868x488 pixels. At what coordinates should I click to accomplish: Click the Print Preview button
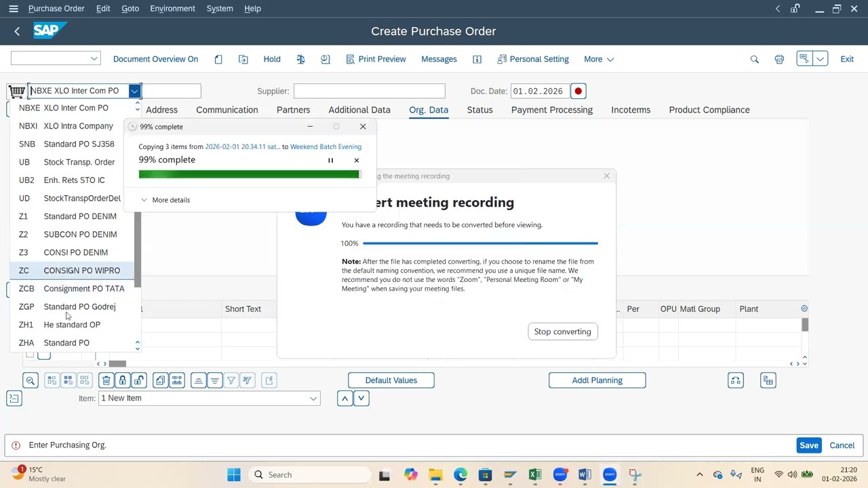pyautogui.click(x=376, y=59)
